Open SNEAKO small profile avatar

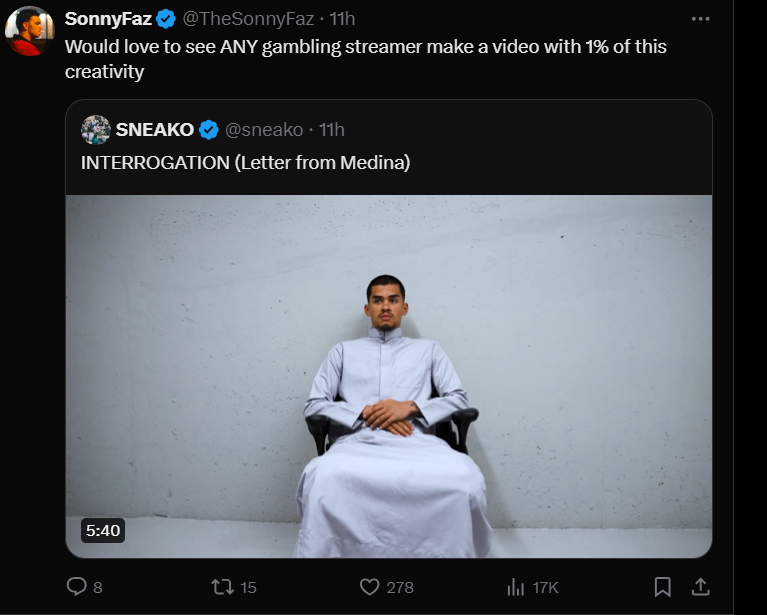coord(95,130)
